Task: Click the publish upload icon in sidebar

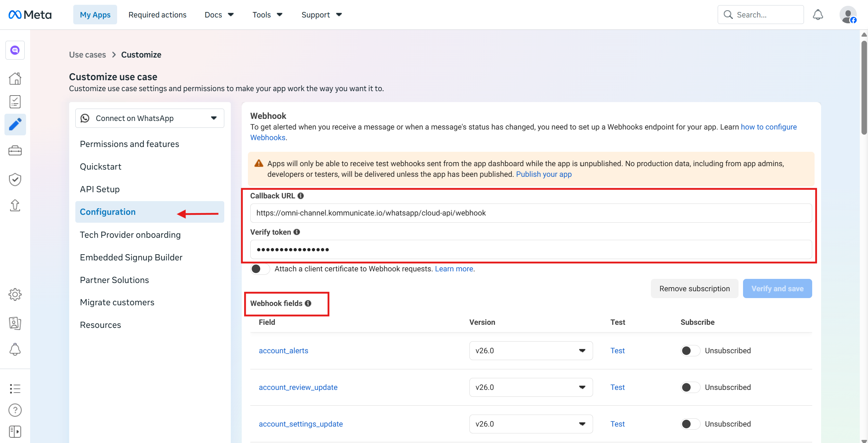Action: click(x=15, y=205)
